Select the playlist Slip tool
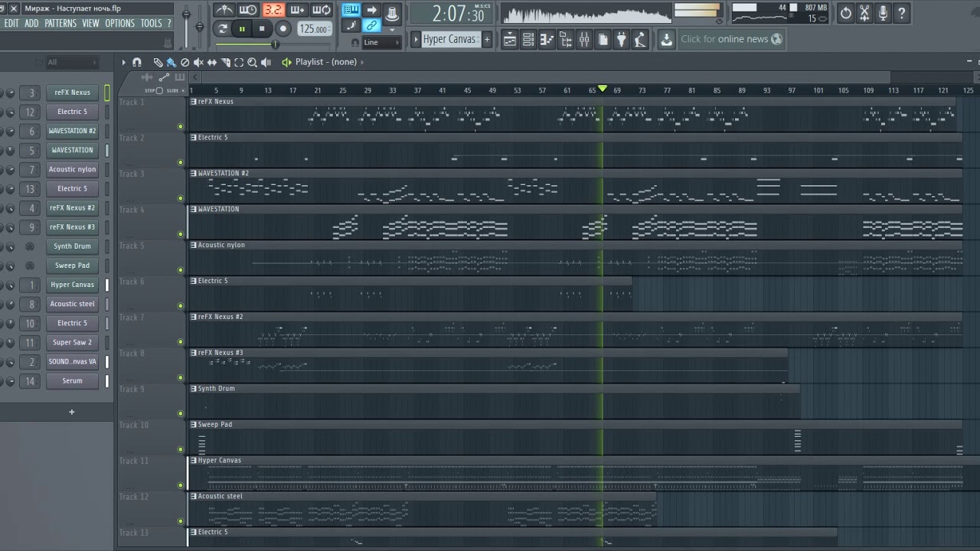Image resolution: width=980 pixels, height=551 pixels. click(x=212, y=62)
